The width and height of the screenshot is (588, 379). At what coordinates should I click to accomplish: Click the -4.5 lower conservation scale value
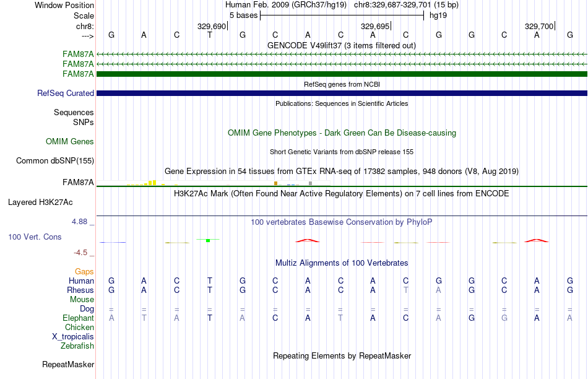click(80, 253)
